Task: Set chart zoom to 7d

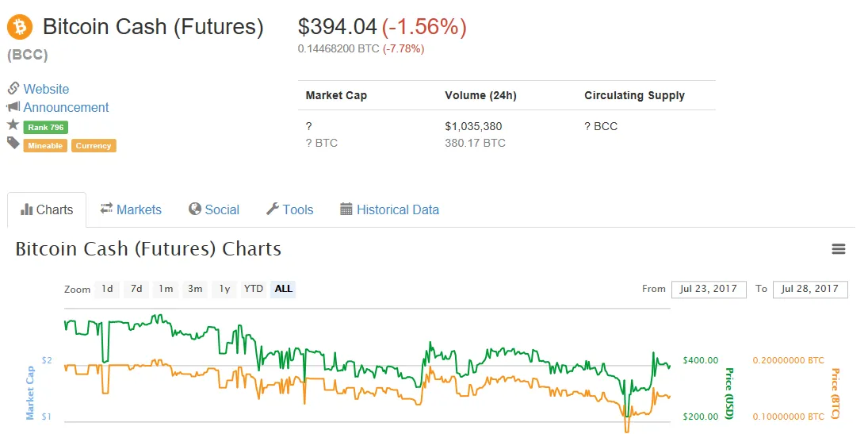Action: point(136,289)
